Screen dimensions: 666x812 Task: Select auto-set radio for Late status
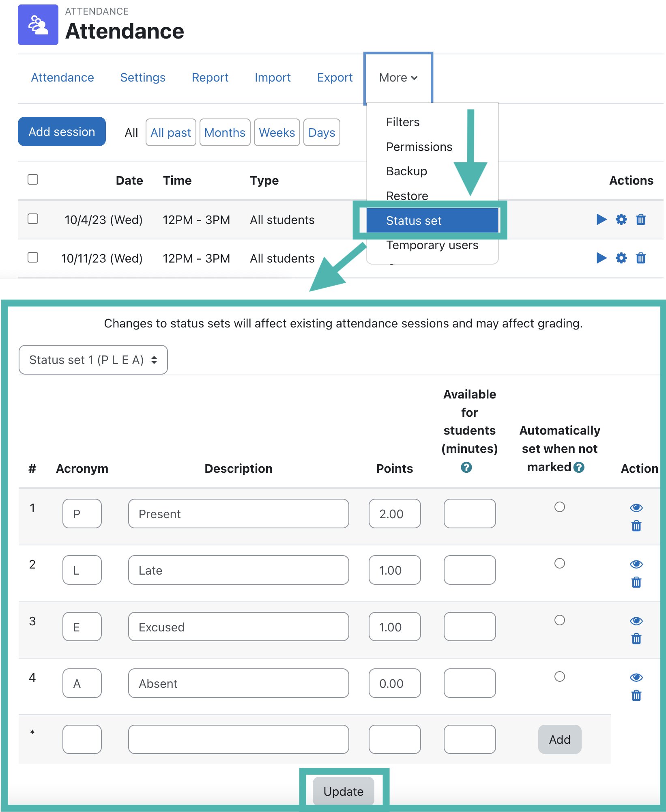pyautogui.click(x=560, y=563)
